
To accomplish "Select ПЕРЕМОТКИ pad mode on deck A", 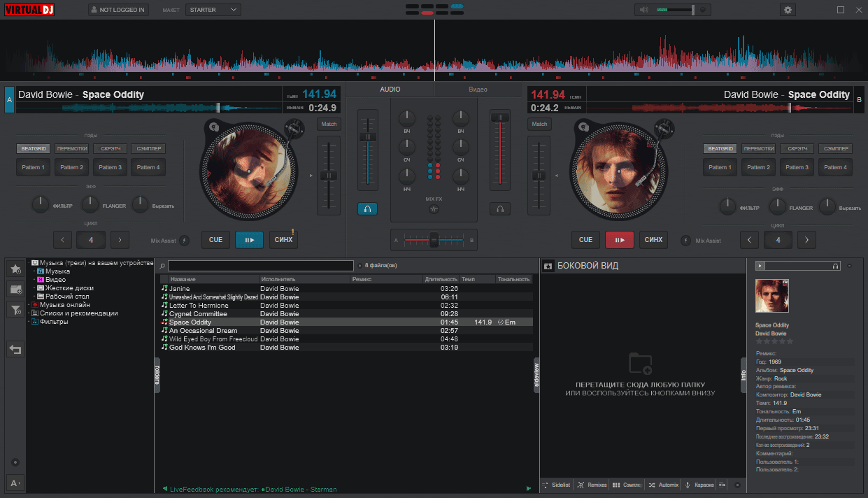I will click(72, 149).
